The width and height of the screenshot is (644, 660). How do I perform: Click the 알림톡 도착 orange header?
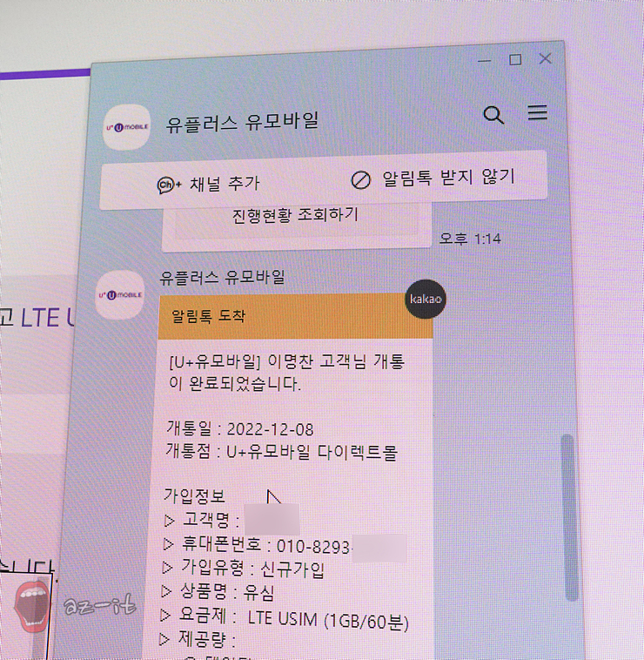tap(296, 316)
